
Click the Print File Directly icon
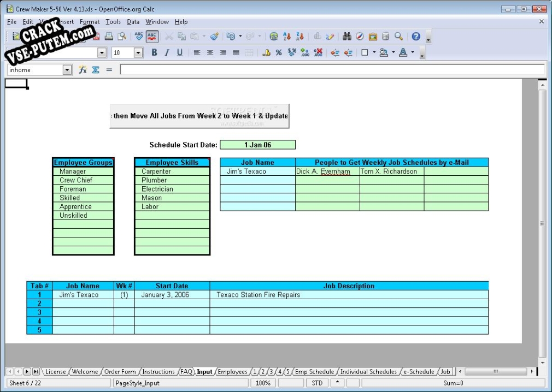[109, 36]
